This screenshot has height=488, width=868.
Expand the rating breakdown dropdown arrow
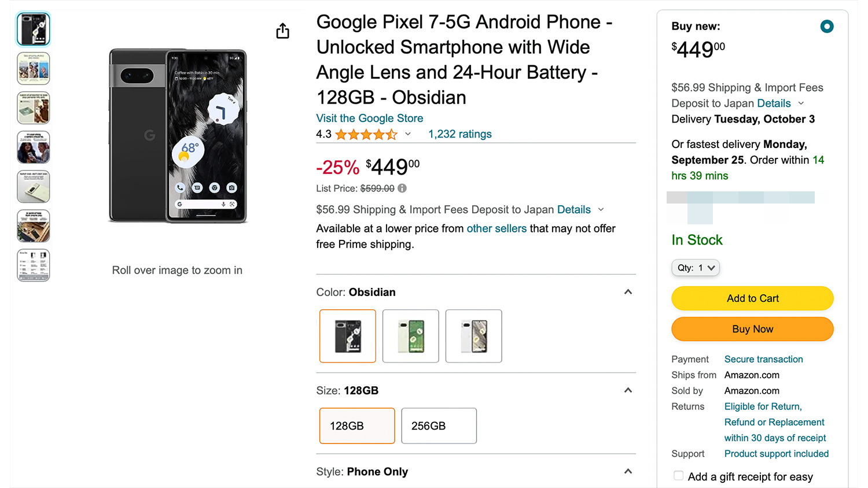(x=408, y=134)
